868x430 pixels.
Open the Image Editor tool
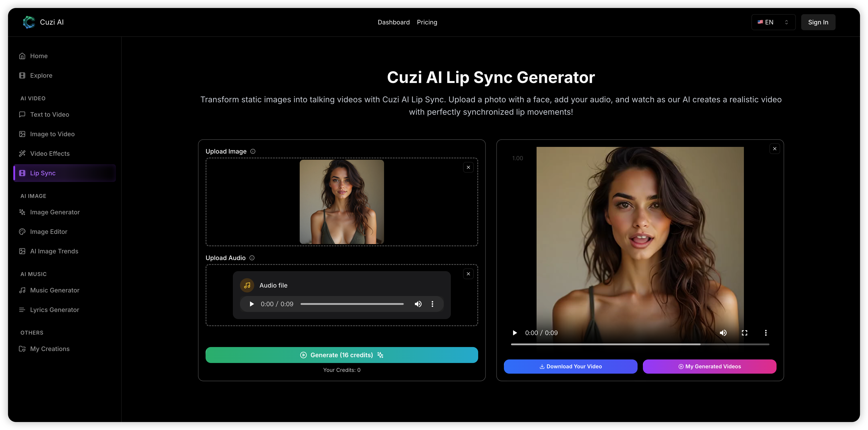[x=64, y=232]
